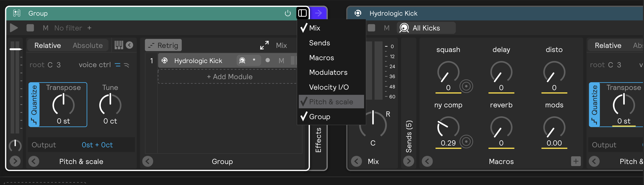This screenshot has height=185, width=644.
Task: Collapse the Macros panel with left chevron
Action: coord(427,161)
